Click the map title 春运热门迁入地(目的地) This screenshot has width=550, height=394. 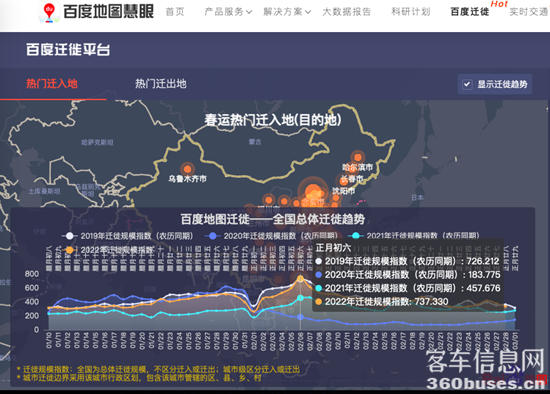pyautogui.click(x=273, y=120)
